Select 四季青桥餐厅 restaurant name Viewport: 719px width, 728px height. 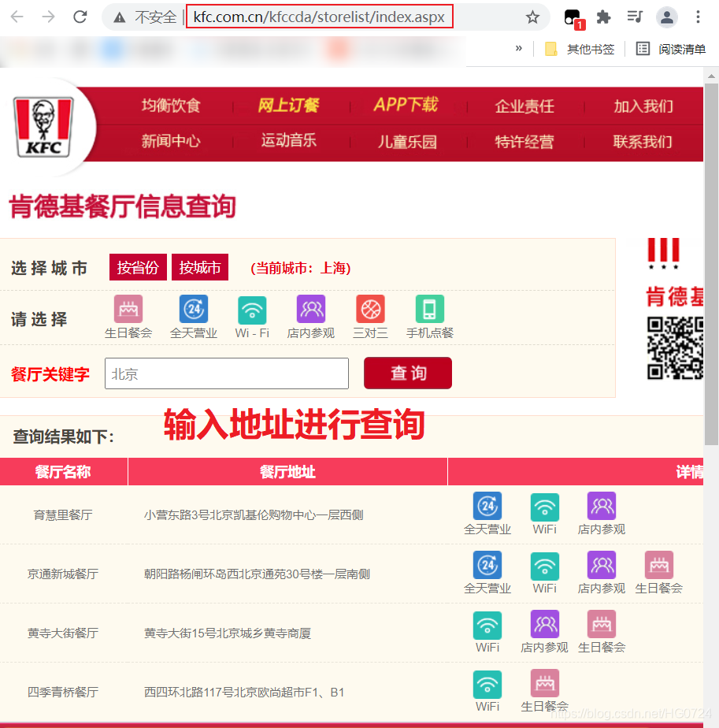tap(63, 692)
